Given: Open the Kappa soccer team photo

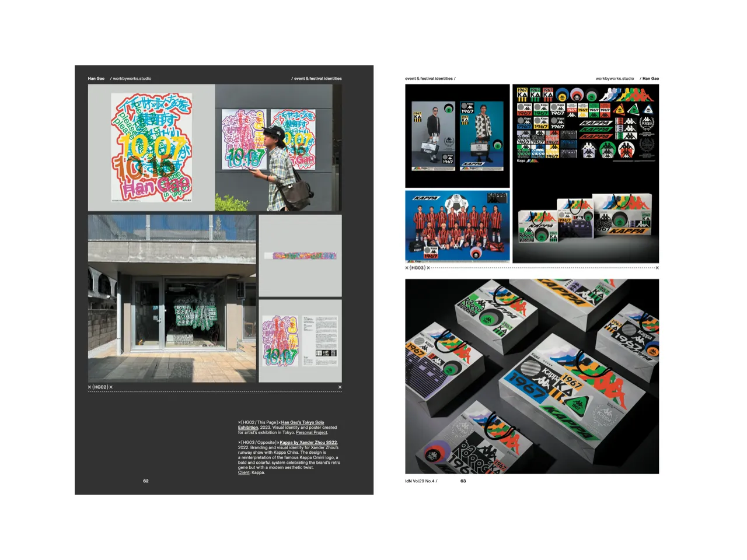Looking at the screenshot, I should point(458,227).
